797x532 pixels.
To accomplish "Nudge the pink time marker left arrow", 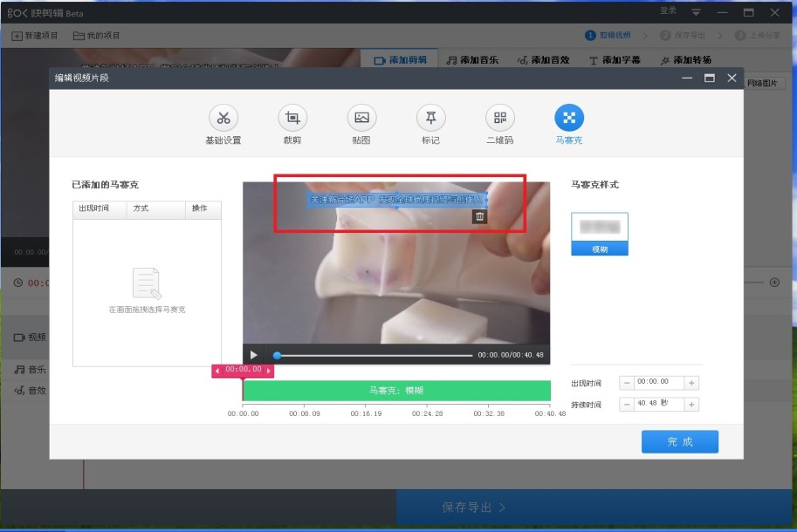I will tap(217, 371).
